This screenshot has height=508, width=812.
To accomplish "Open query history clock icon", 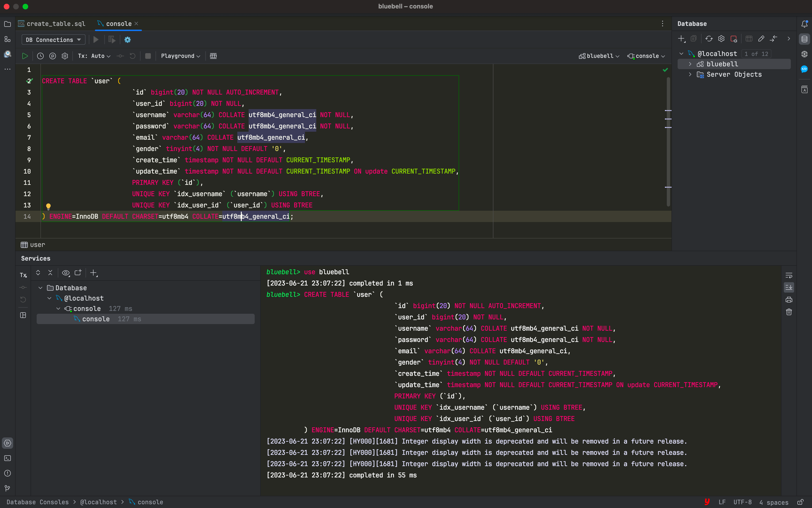I will point(40,56).
